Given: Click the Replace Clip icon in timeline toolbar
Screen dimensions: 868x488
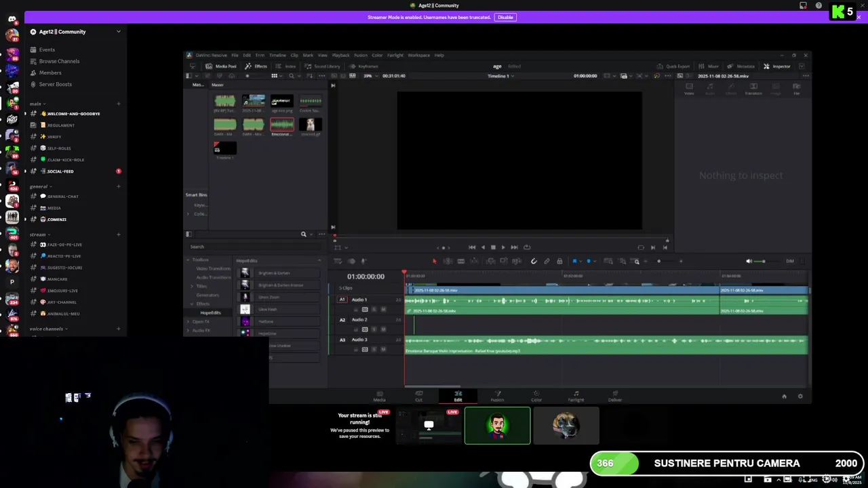Looking at the screenshot, I should (x=517, y=261).
